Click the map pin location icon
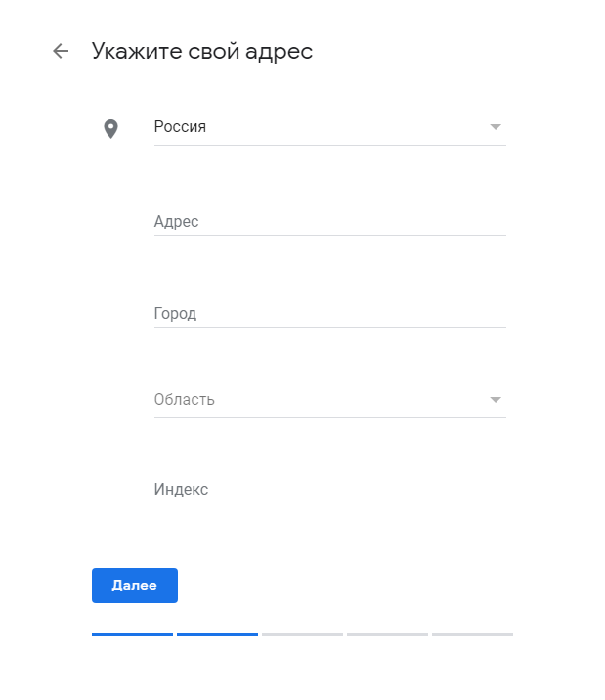This screenshot has width=605, height=700. point(110,128)
